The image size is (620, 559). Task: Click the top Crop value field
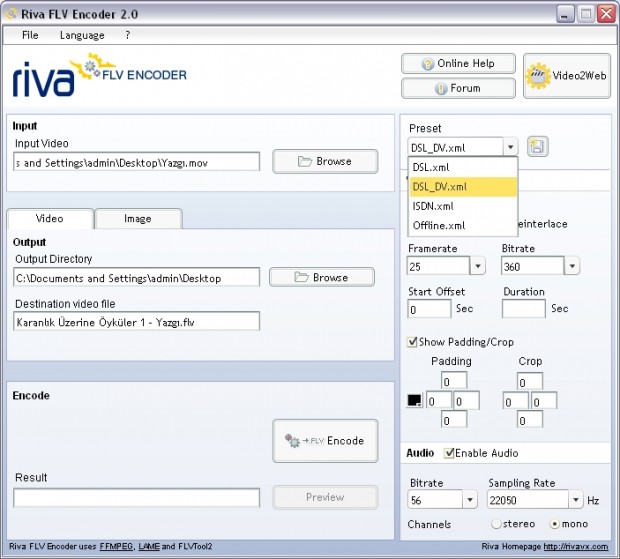(x=530, y=381)
